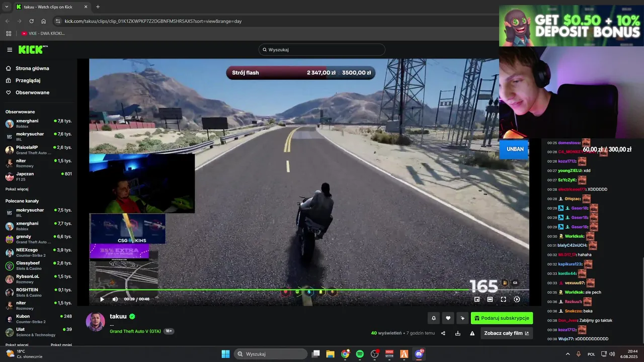The width and height of the screenshot is (644, 362).
Task: Open Przeglądaj in sidebar
Action: 28,80
